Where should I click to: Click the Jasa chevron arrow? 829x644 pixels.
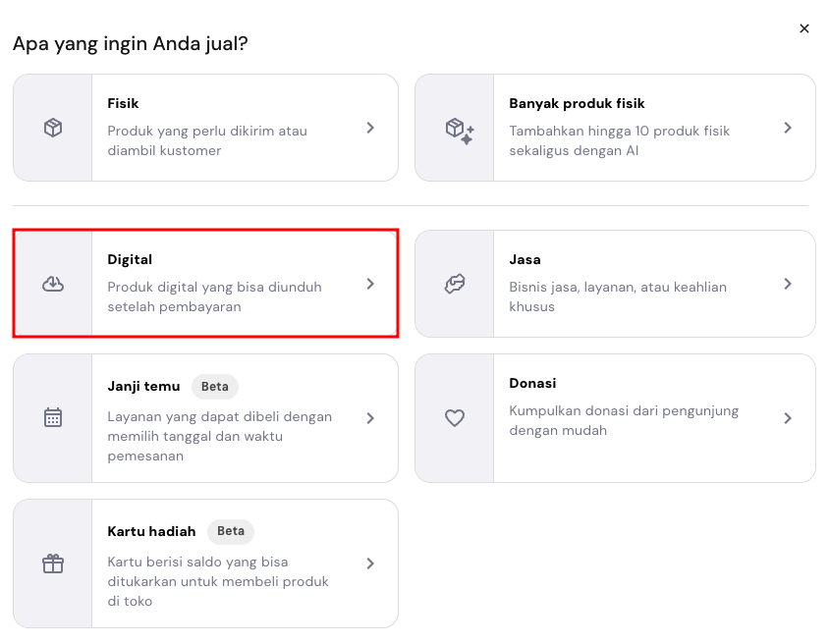coord(788,283)
